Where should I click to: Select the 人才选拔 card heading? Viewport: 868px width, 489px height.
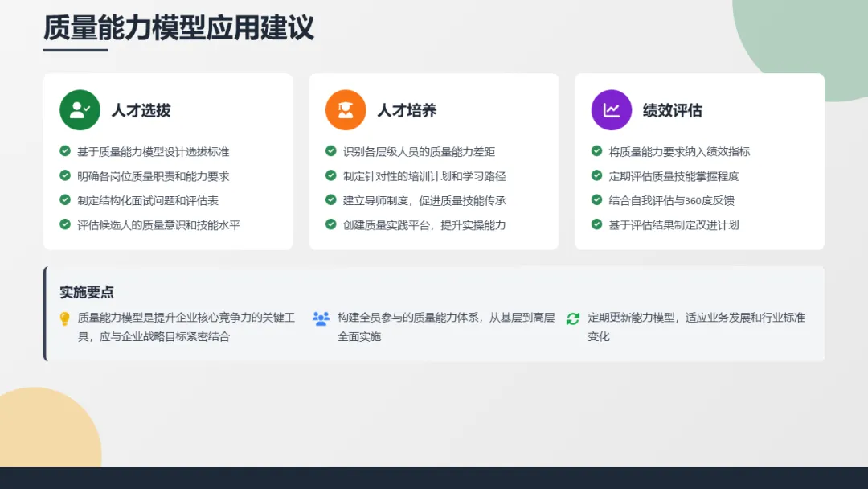click(x=141, y=110)
